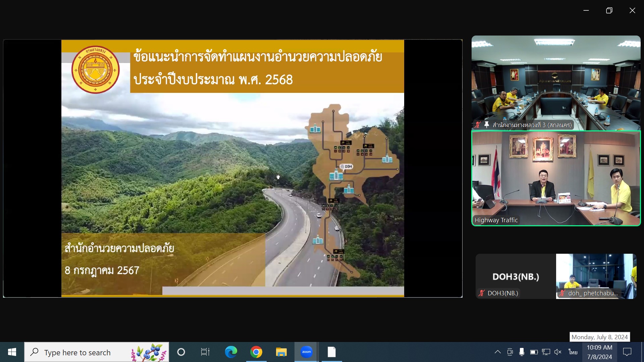Click the Task View icon
644x362 pixels.
205,352
